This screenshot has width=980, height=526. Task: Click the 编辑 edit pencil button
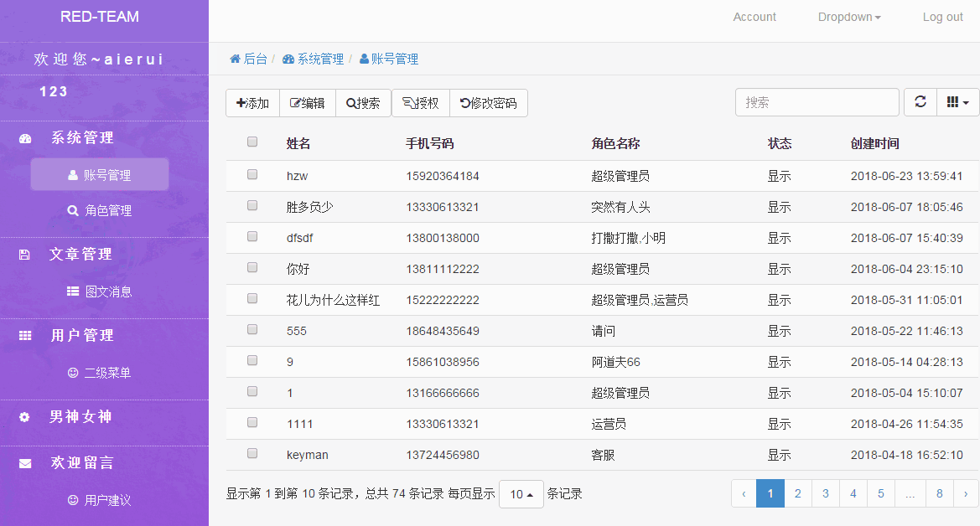(307, 103)
